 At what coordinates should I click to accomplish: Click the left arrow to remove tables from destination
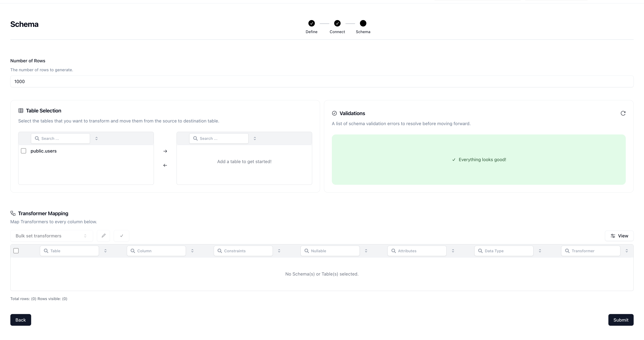click(x=165, y=165)
